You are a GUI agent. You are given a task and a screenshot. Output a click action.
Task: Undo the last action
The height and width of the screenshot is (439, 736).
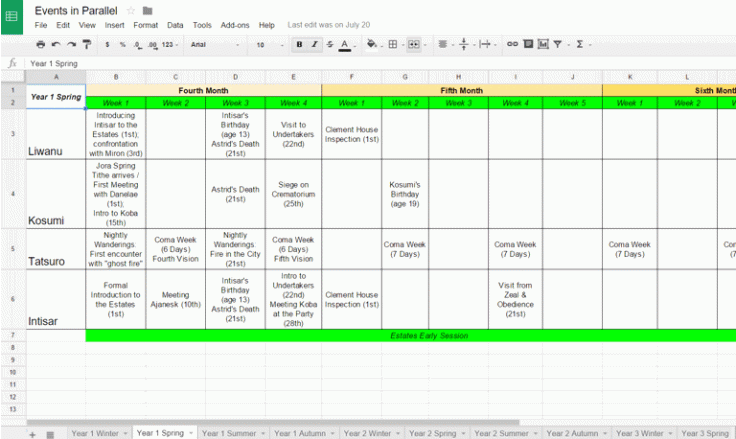coord(56,44)
